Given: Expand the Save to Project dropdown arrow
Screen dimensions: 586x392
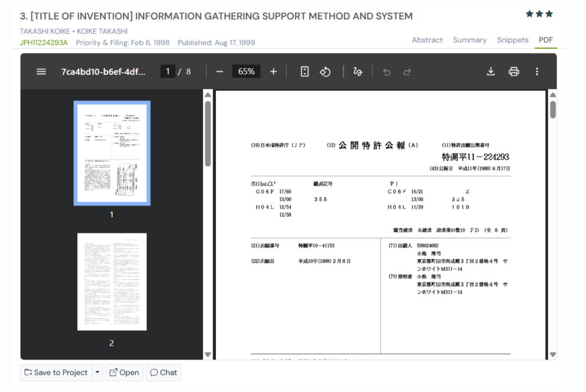Looking at the screenshot, I should tap(97, 373).
